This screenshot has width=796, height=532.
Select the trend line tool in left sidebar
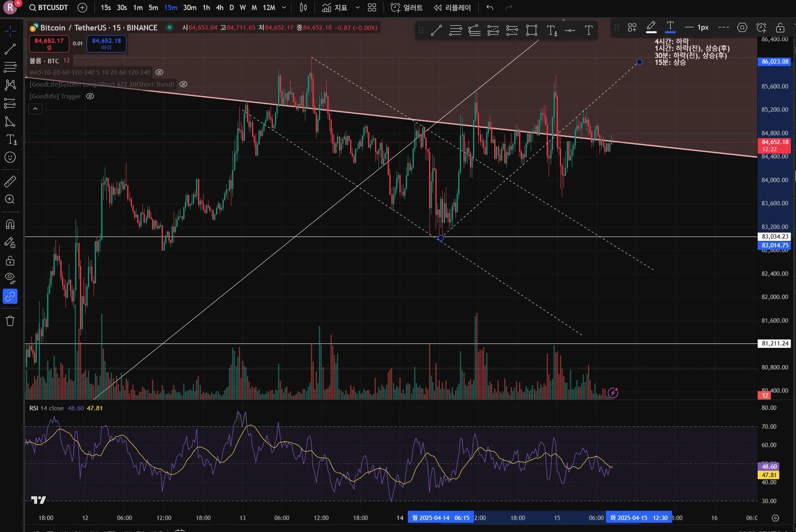pos(10,49)
